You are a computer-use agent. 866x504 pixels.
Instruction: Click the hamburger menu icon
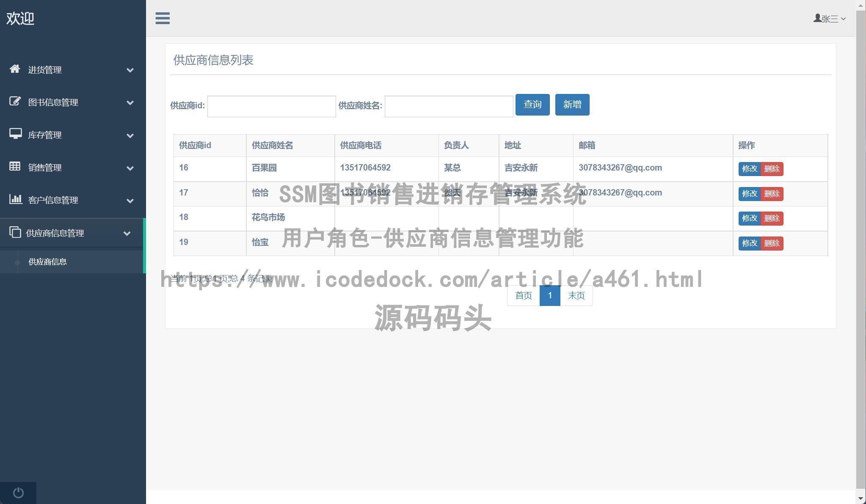[162, 18]
